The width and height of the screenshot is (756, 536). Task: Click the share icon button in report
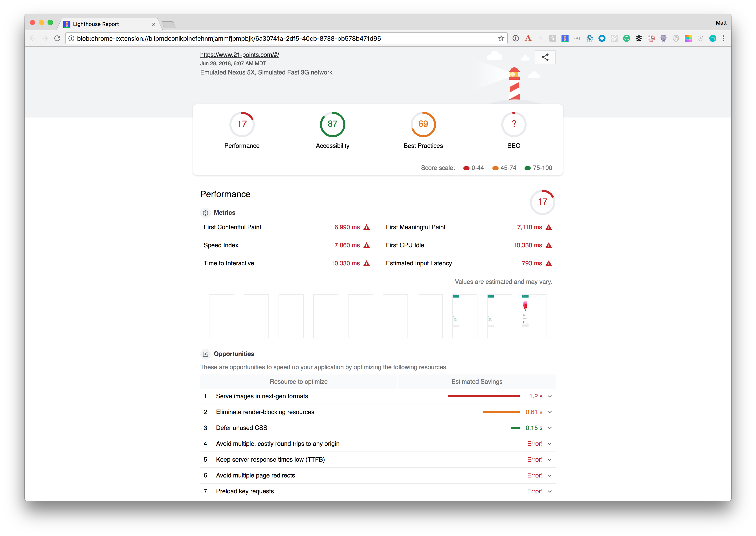pos(545,57)
